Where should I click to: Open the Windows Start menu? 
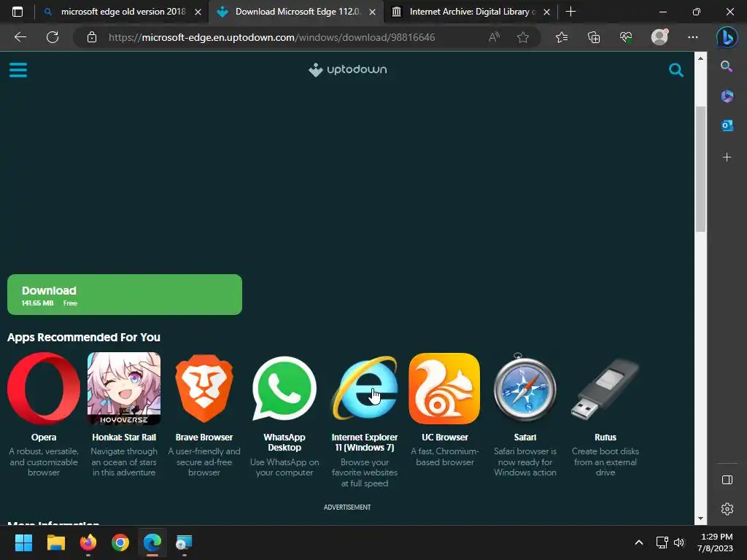point(23,542)
